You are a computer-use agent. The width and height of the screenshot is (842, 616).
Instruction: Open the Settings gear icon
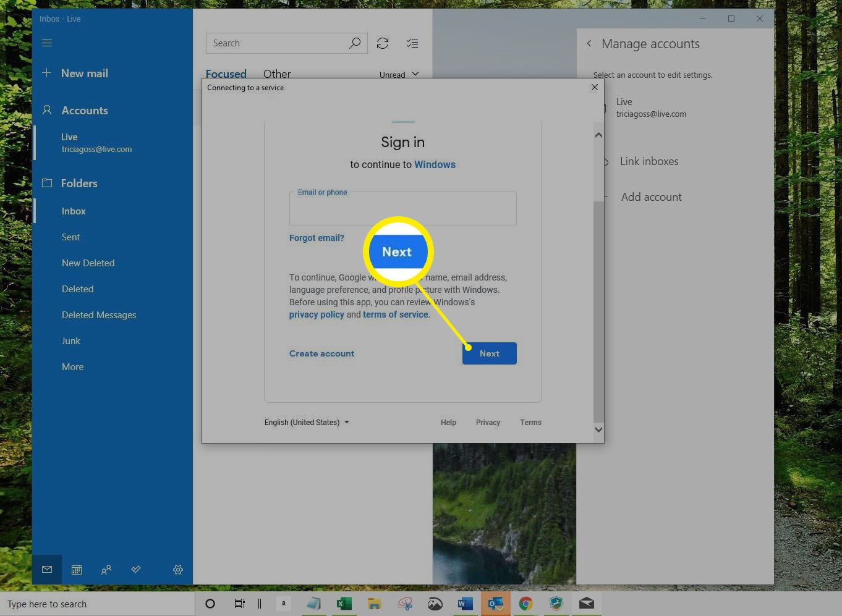tap(178, 570)
